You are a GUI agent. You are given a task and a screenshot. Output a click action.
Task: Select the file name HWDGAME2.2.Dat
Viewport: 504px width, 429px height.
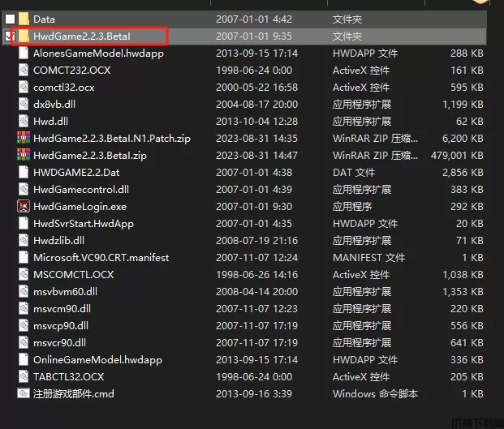76,173
